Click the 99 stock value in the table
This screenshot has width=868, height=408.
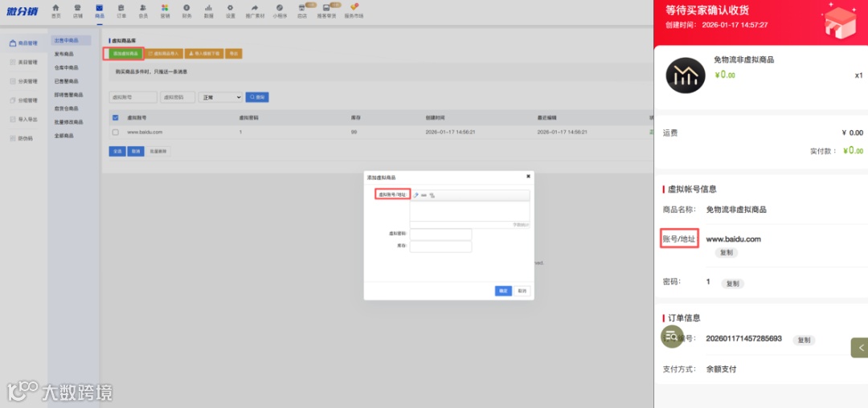coord(354,133)
